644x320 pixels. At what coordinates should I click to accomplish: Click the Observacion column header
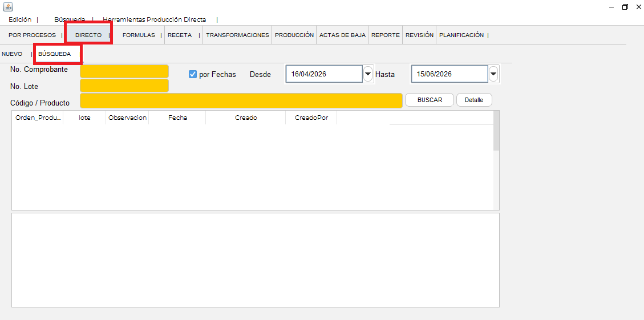(x=127, y=118)
